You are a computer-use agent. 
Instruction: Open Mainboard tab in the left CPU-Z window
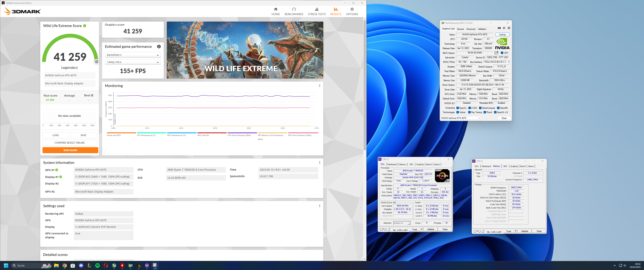tap(392, 165)
